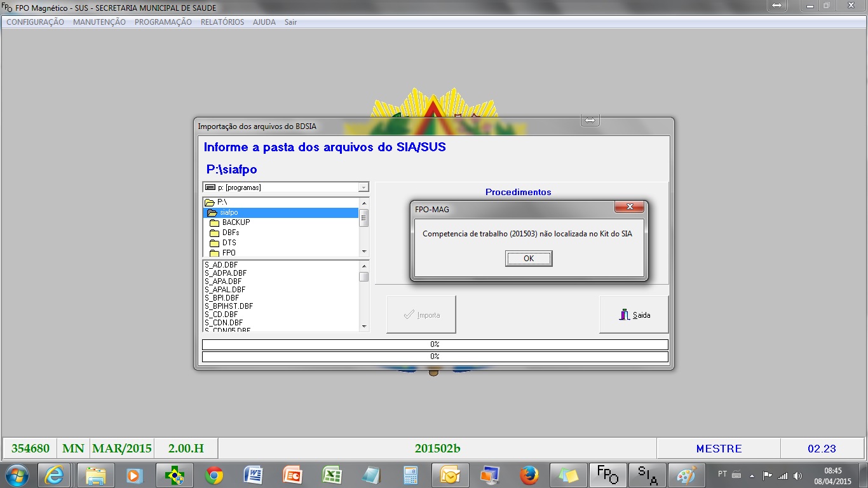The width and height of the screenshot is (868, 488).
Task: Open Microsoft Word taskbar icon
Action: click(253, 475)
